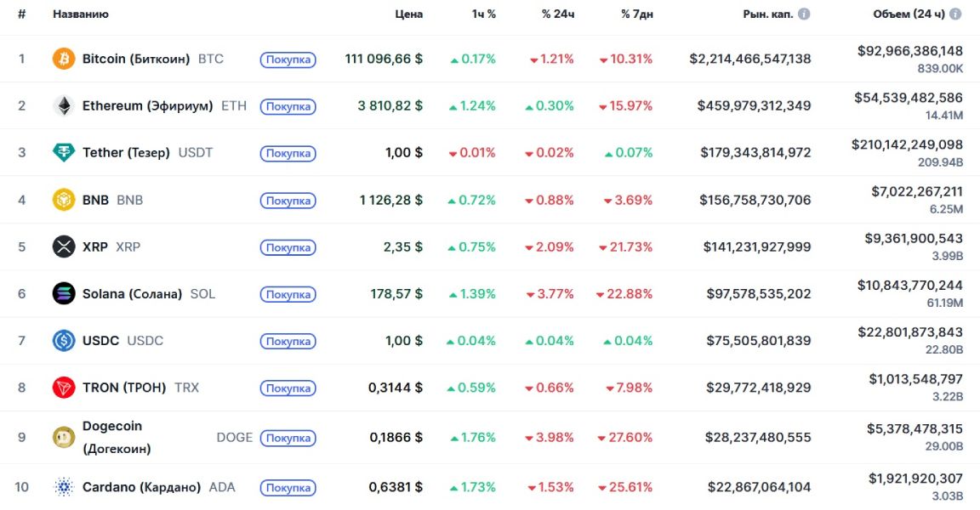This screenshot has height=510, width=980.
Task: Click the Tether logo icon
Action: click(x=64, y=153)
